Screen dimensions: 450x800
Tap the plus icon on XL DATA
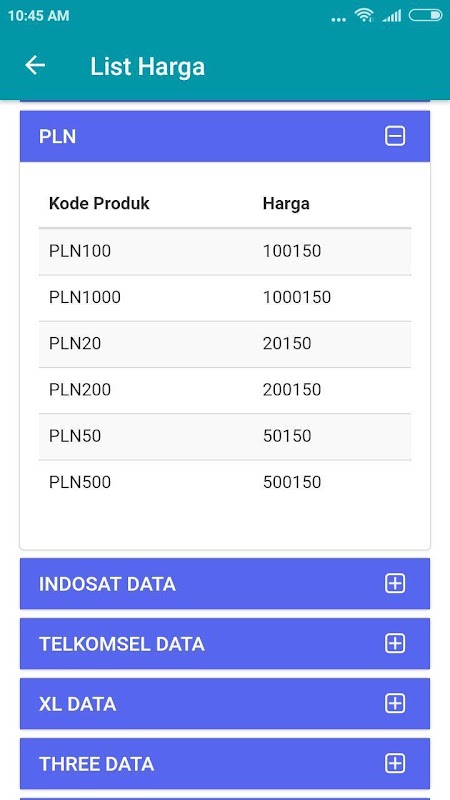pos(395,704)
